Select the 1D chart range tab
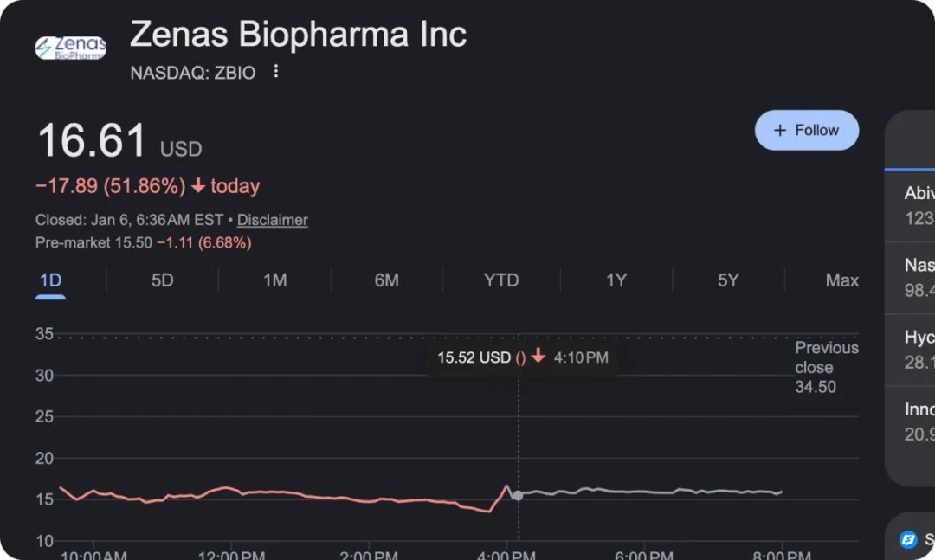 click(50, 280)
